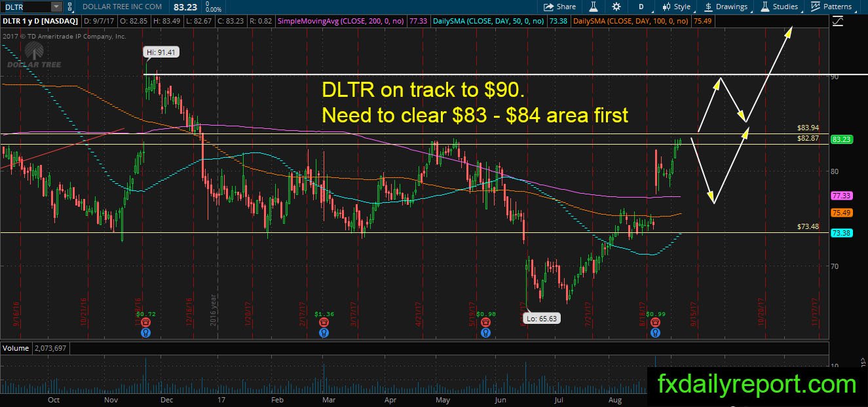Screen dimensions: 868x407
Task: Click the green 83.23 price tag on axis
Action: pos(840,139)
